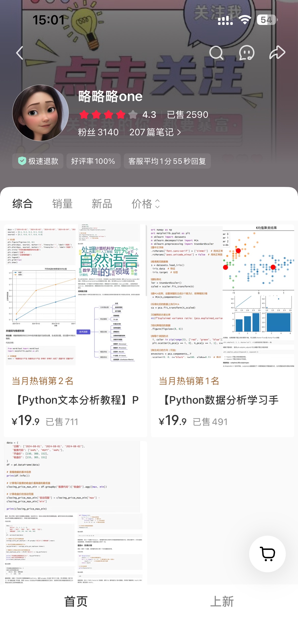Open the 上新 bottom tab
The width and height of the screenshot is (298, 644).
point(222,602)
